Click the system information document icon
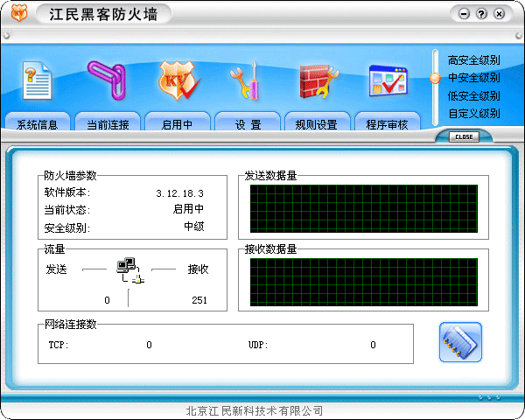The image size is (525, 420). 37,80
